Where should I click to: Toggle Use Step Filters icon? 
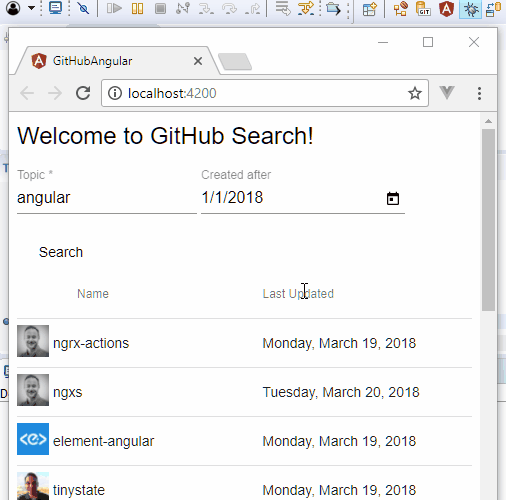[x=306, y=8]
